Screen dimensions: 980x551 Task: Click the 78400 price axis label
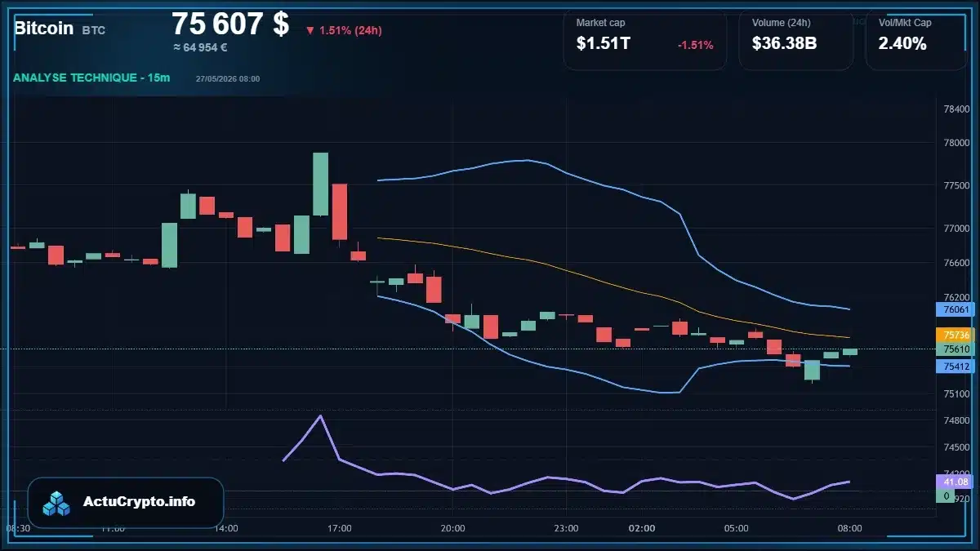point(956,109)
